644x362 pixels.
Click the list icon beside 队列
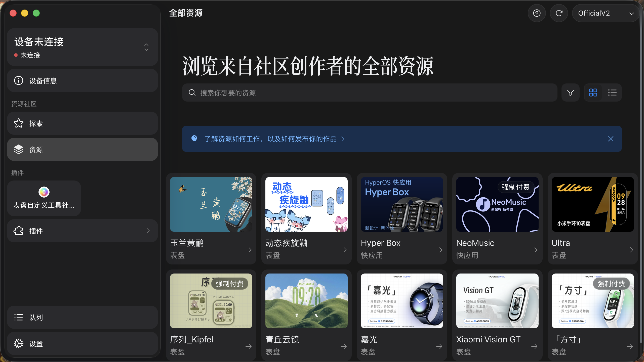coord(19,317)
